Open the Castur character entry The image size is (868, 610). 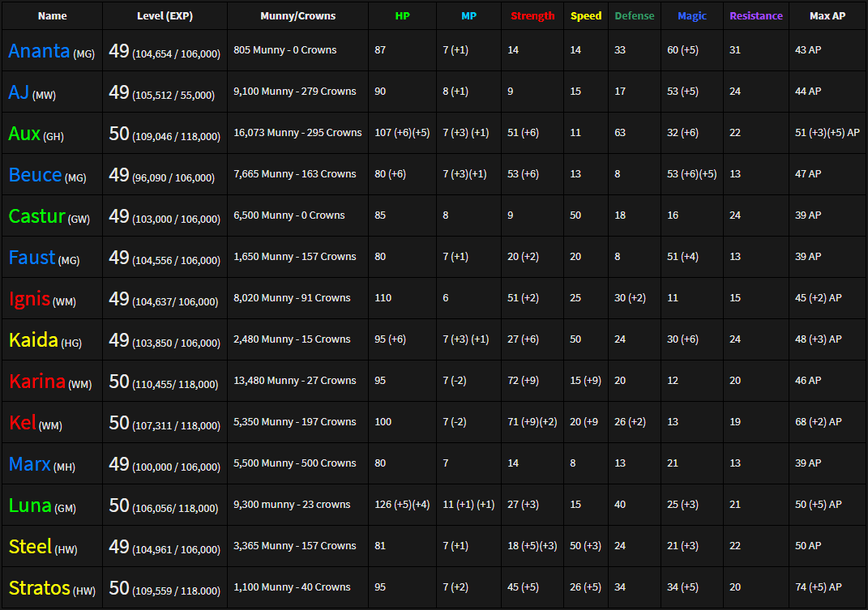[x=36, y=216]
